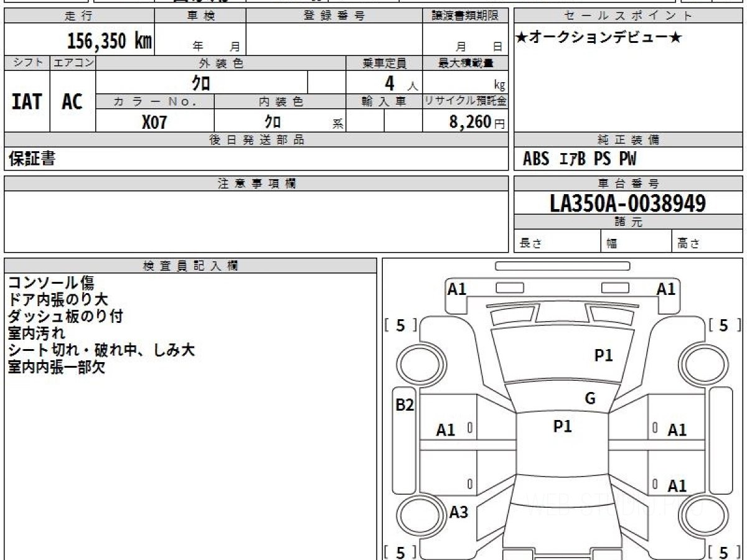Viewport: 747px width, 560px height.
Task: Click the カラーNo. header
Action: pos(155,101)
